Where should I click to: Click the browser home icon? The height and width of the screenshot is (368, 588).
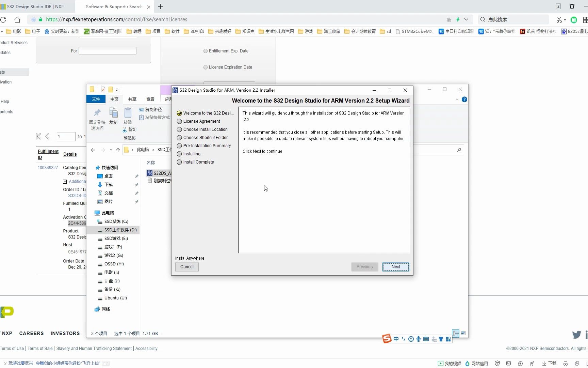tap(17, 20)
